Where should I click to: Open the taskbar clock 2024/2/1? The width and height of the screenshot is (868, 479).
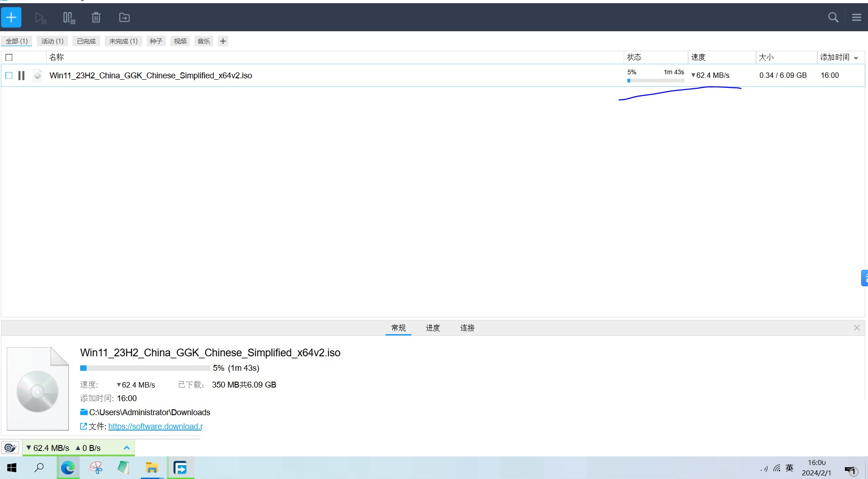pyautogui.click(x=816, y=468)
